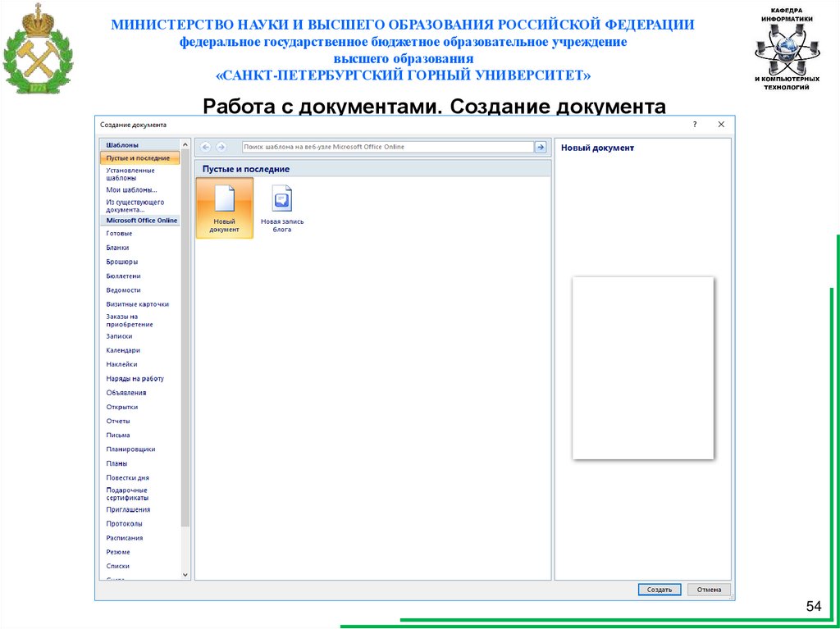
Task: Select Календари template category
Action: pyautogui.click(x=122, y=350)
